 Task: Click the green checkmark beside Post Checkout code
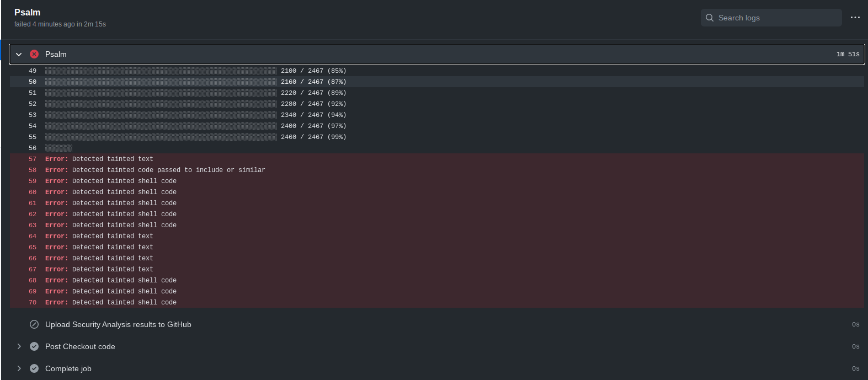click(x=34, y=346)
